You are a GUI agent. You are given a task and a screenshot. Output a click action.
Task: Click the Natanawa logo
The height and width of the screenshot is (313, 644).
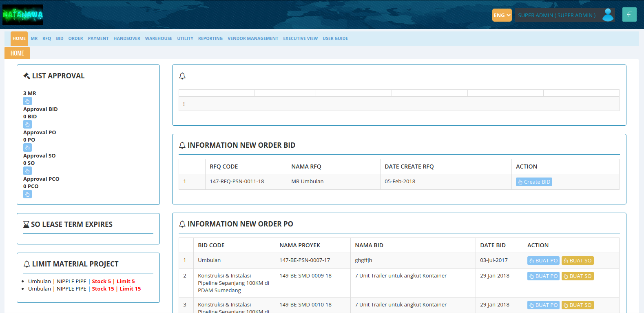(23, 15)
